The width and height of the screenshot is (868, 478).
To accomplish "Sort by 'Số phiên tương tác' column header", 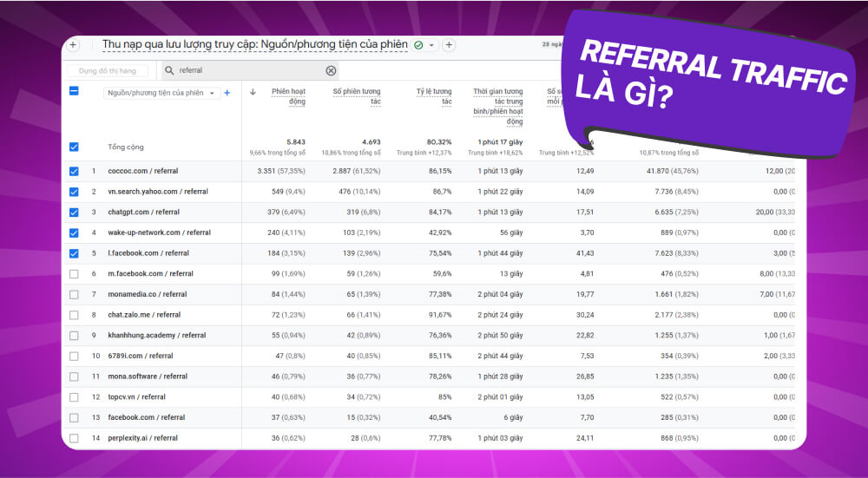I will [x=357, y=96].
